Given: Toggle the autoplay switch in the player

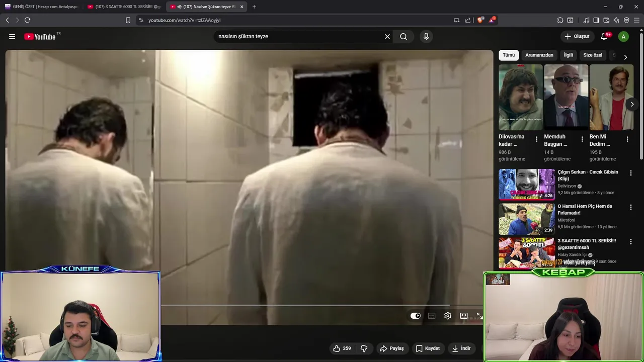Looking at the screenshot, I should [416, 316].
